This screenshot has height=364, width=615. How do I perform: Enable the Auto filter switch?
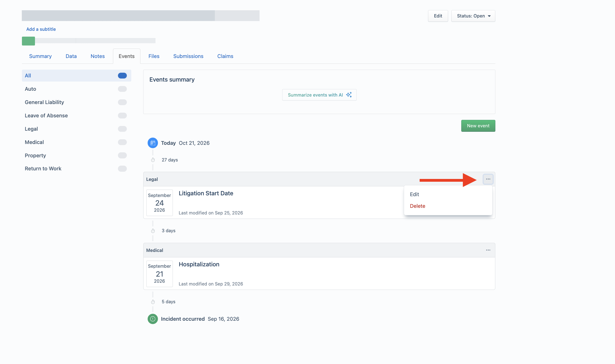click(122, 89)
